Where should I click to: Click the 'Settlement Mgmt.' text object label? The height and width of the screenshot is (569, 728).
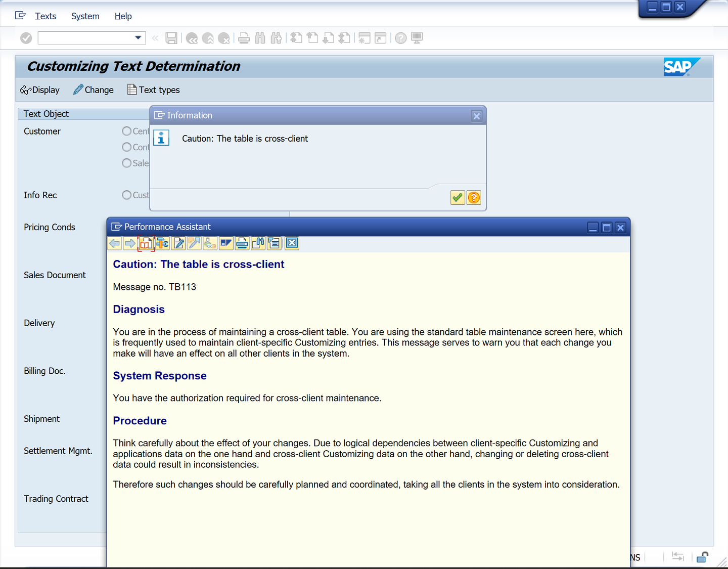coord(58,451)
